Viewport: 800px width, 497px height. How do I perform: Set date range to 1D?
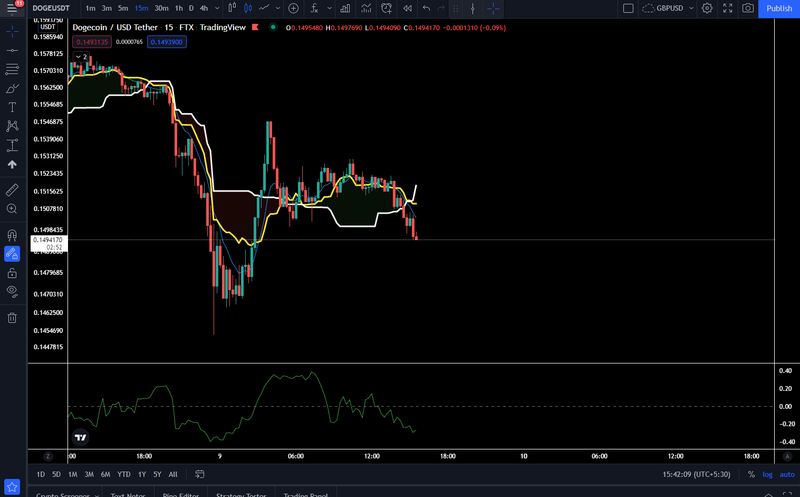(40, 474)
